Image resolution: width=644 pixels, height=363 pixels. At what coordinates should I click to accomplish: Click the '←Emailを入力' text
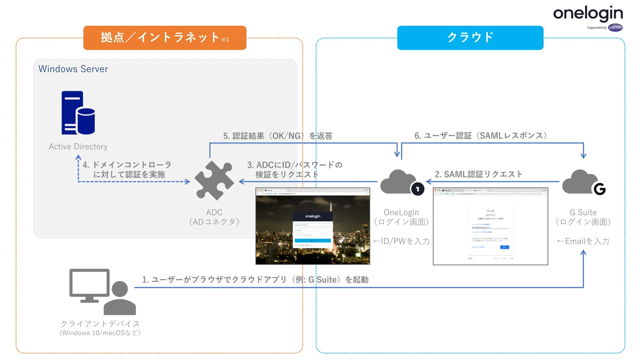click(x=583, y=241)
